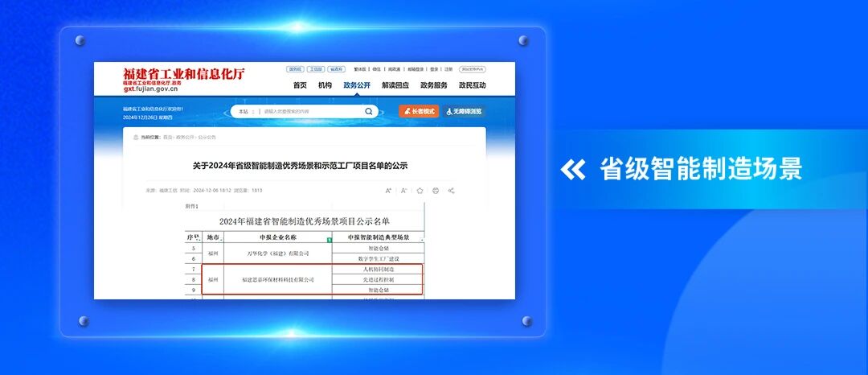Open the 政务公开 navigation tab

[357, 85]
